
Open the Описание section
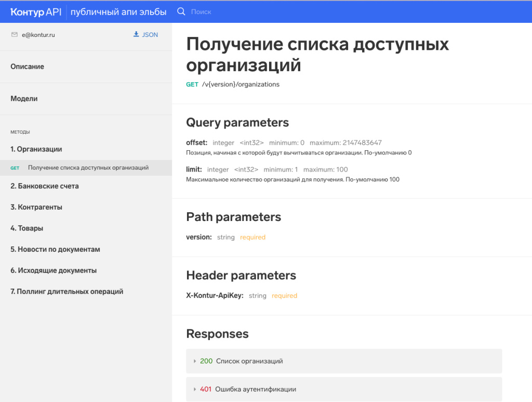tap(28, 67)
